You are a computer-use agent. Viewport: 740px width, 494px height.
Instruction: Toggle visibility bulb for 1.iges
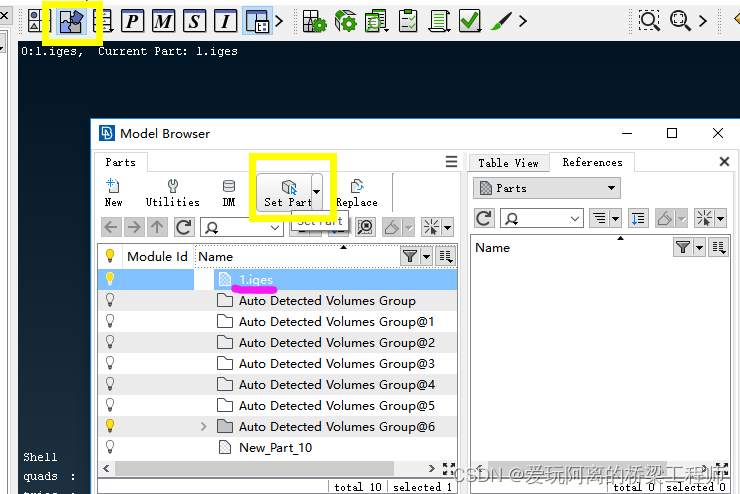(110, 279)
